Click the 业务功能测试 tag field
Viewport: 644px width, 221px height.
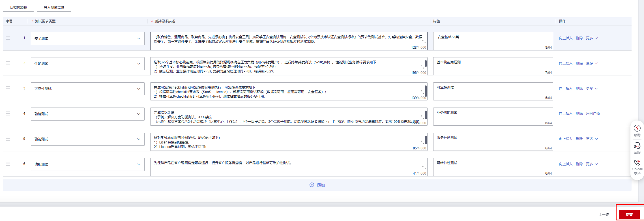pyautogui.click(x=493, y=117)
